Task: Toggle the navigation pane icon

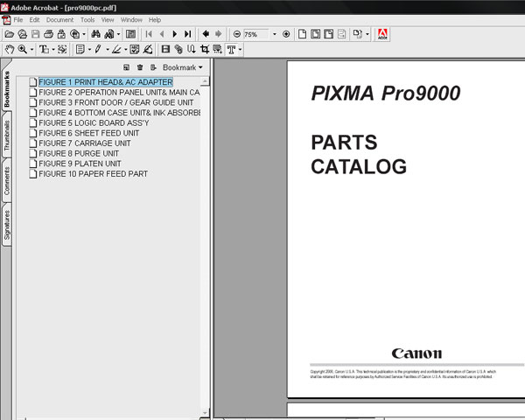Action: (130, 34)
